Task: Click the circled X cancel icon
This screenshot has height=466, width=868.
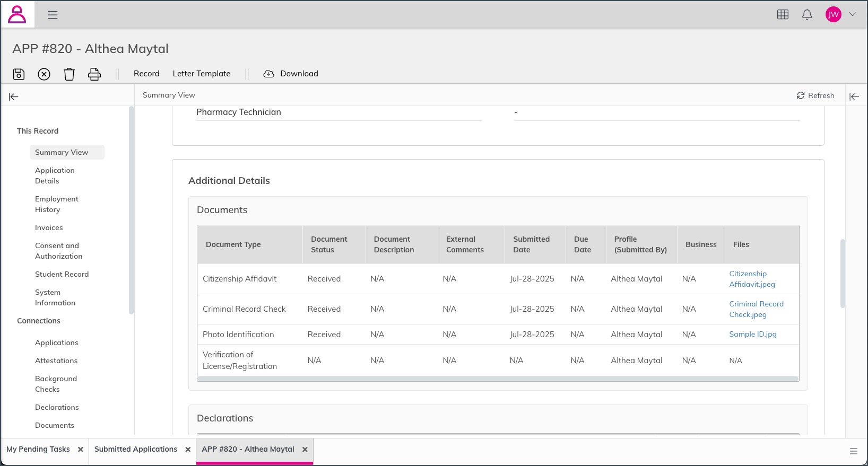Action: [44, 74]
